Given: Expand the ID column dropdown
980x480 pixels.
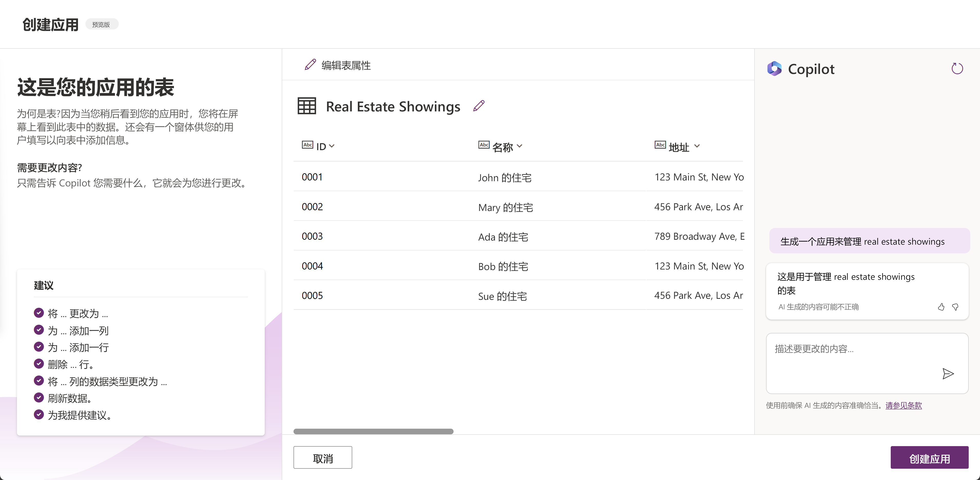Looking at the screenshot, I should coord(332,146).
